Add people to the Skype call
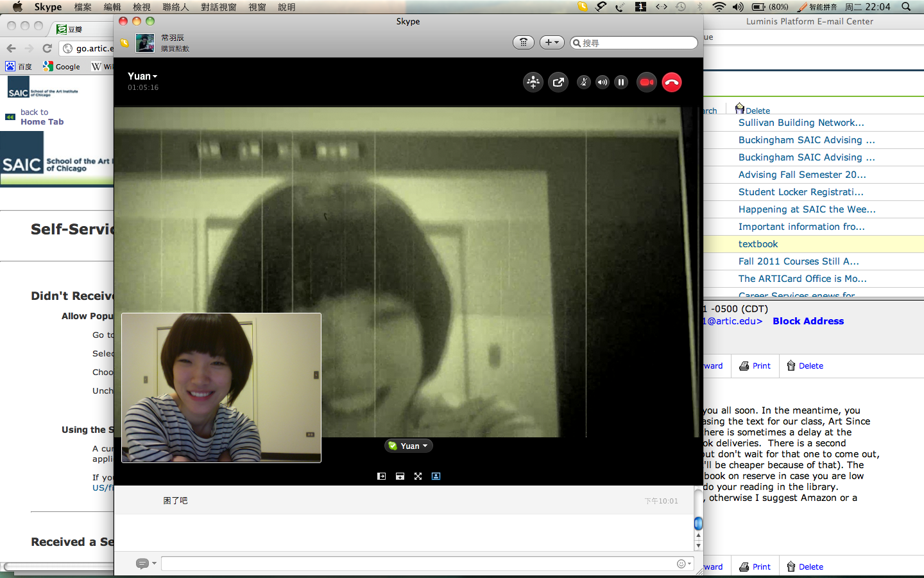The height and width of the screenshot is (578, 924). [533, 82]
